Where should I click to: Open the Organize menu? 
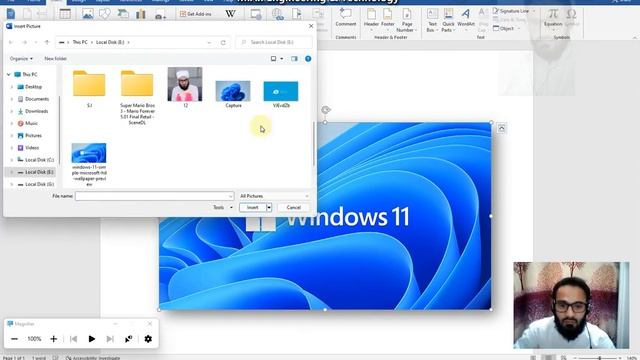click(x=21, y=59)
